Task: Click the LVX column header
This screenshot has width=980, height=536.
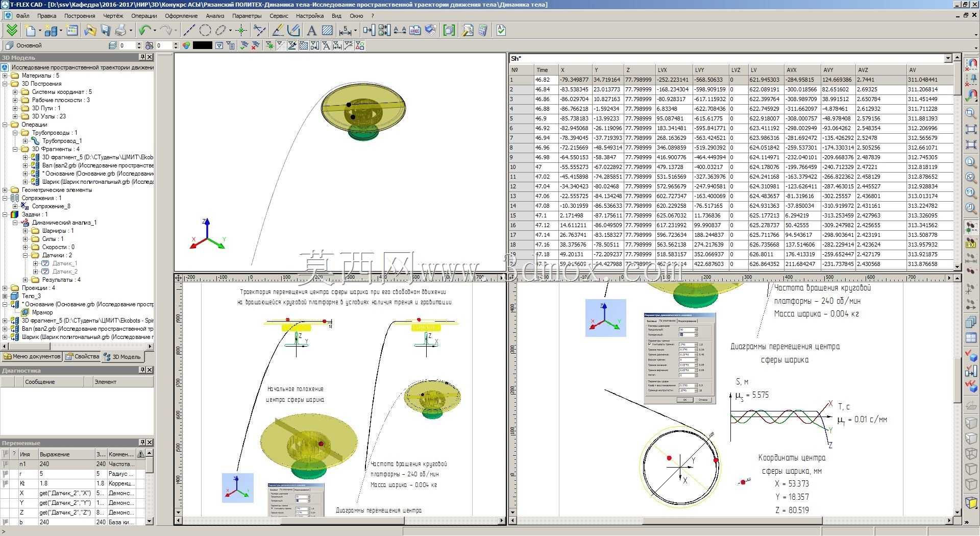Action: (x=673, y=70)
